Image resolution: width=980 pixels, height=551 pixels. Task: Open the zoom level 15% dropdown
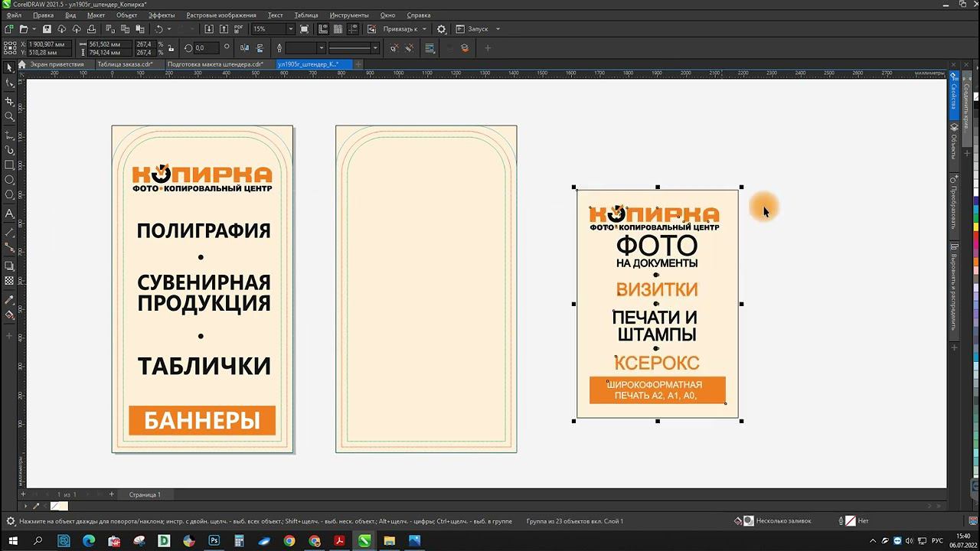click(290, 29)
